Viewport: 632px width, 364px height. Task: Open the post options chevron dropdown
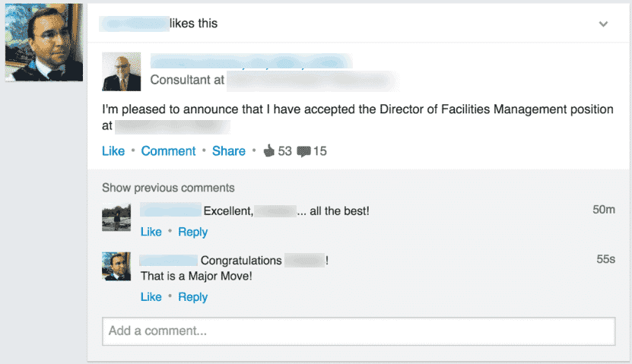603,24
